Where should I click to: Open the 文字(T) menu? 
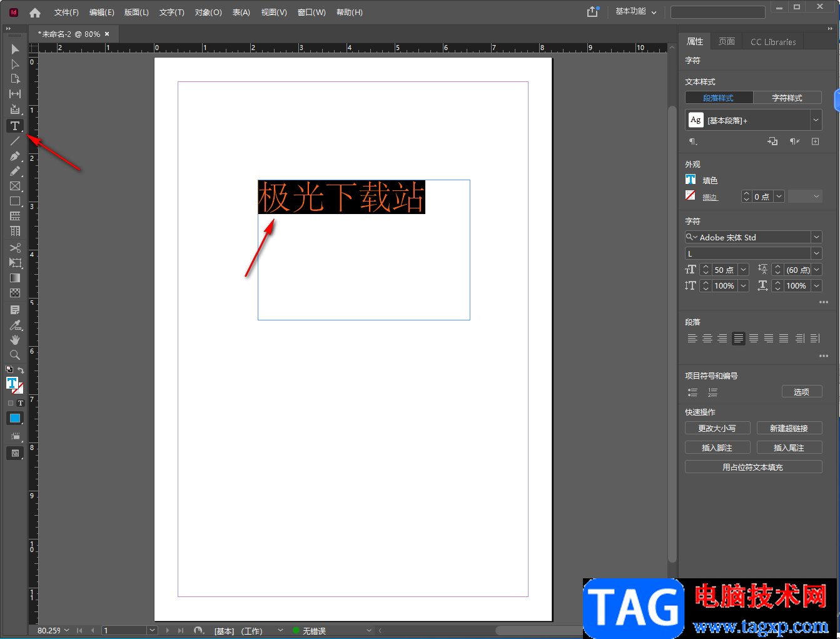171,13
